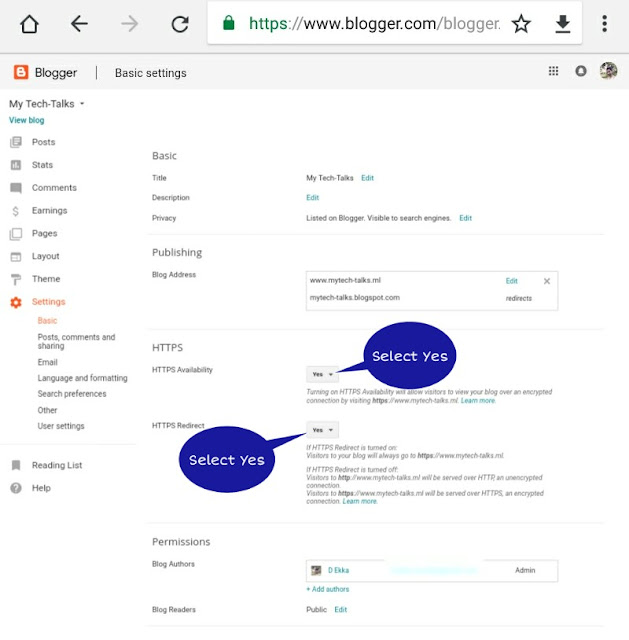Screen dimensions: 629x640
Task: Reload the page with the refresh icon
Action: tap(180, 24)
